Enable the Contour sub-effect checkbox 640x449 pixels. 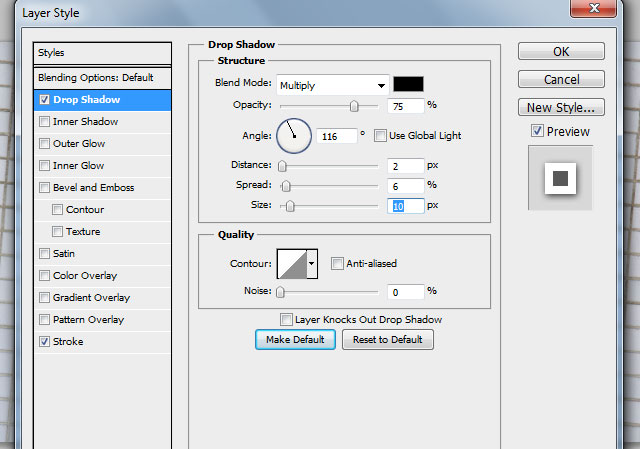[58, 210]
